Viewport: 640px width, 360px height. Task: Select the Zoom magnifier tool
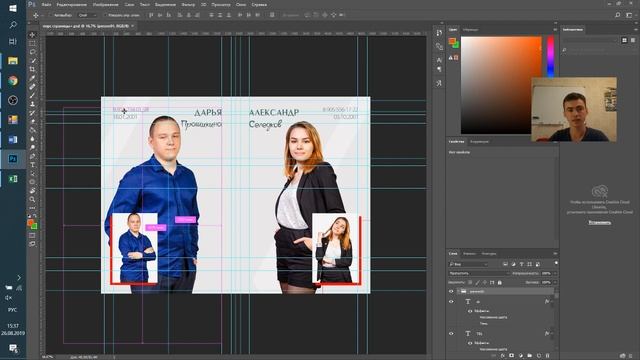tap(32, 199)
